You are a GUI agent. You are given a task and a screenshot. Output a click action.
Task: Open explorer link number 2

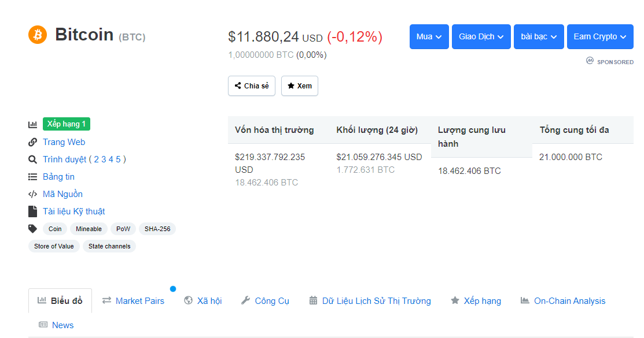coord(97,159)
